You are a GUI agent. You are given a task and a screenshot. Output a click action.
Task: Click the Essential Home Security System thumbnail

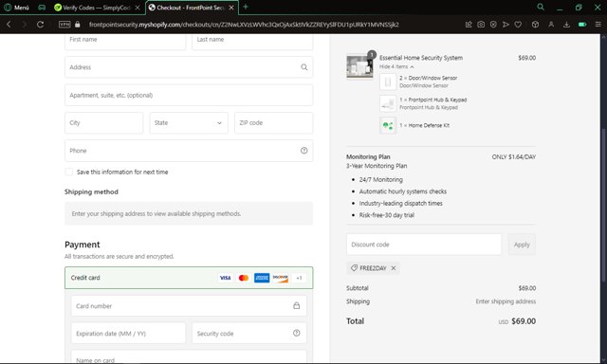click(359, 66)
